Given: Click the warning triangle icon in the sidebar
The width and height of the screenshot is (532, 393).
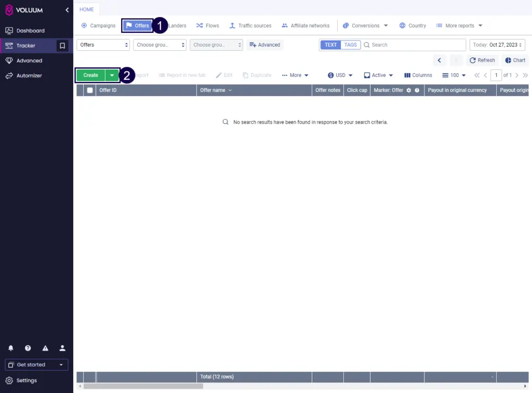Looking at the screenshot, I should (x=45, y=348).
